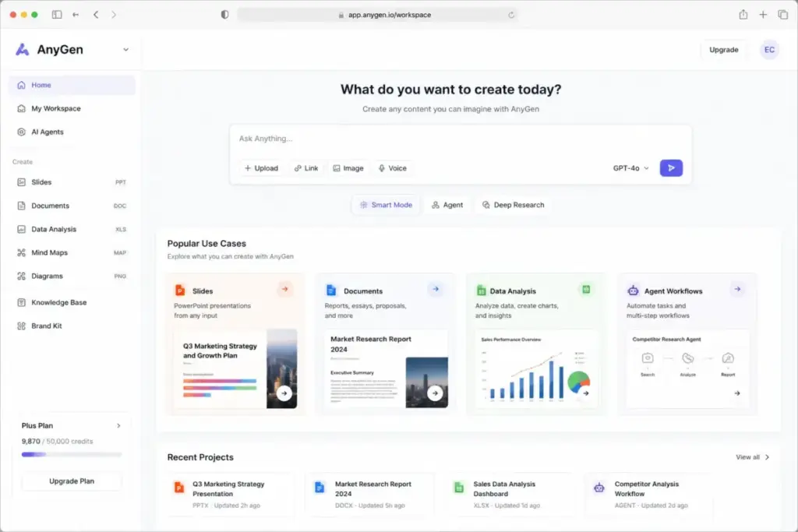Click the Voice input button
This screenshot has width=798, height=532.
(x=393, y=168)
